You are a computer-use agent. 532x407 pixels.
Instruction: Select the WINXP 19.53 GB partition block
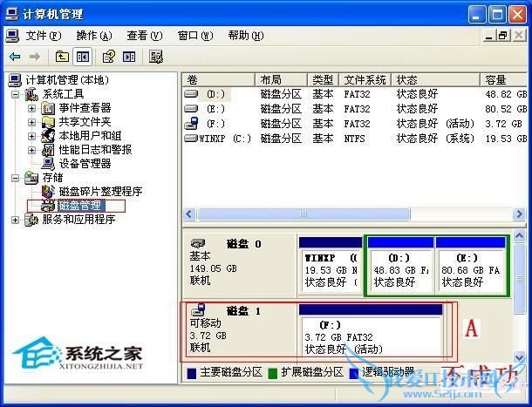point(331,265)
